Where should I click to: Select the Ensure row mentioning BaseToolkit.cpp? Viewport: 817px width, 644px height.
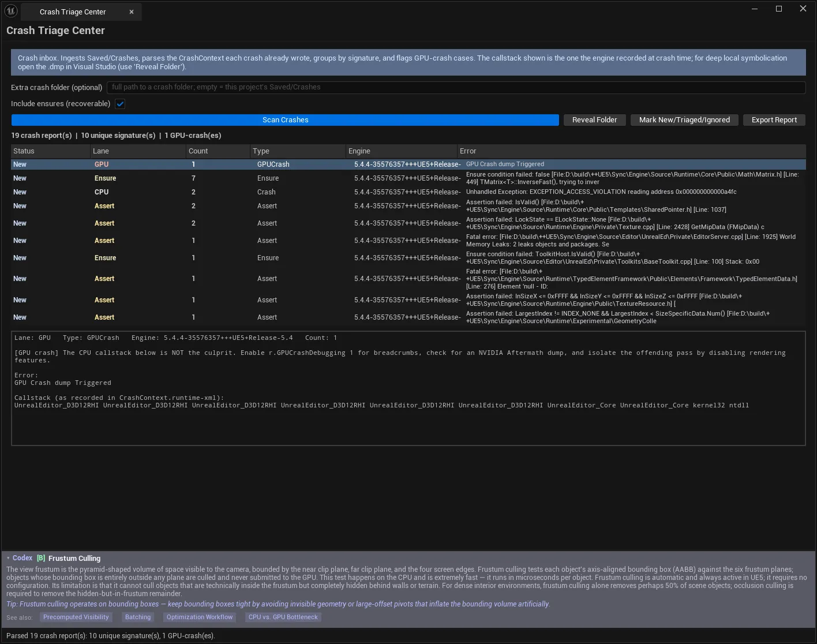coord(409,258)
